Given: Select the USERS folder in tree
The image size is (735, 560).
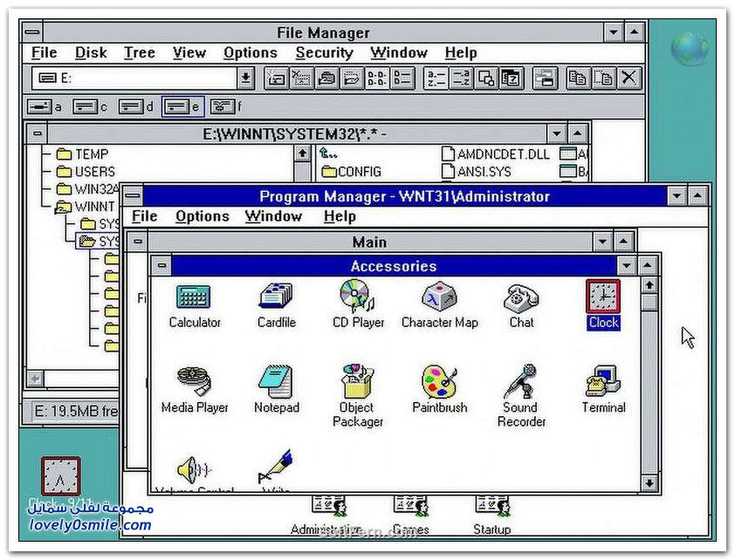Looking at the screenshot, I should tap(86, 172).
